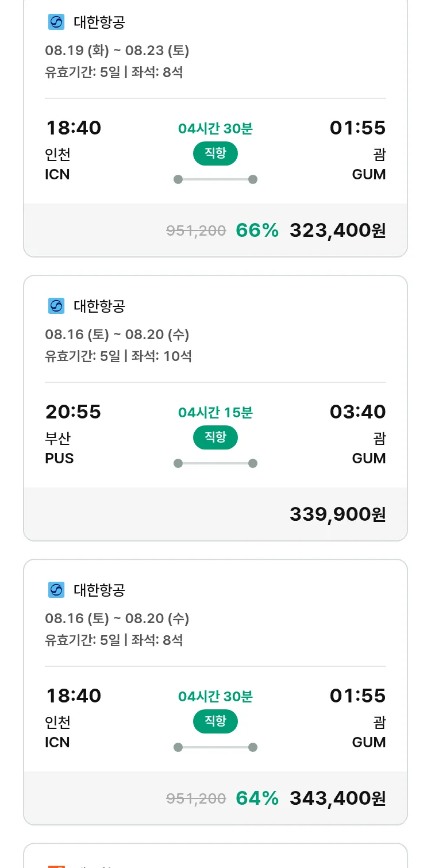Select the 339,900원 fare
Viewport: 431px width, 868px height.
(x=337, y=514)
